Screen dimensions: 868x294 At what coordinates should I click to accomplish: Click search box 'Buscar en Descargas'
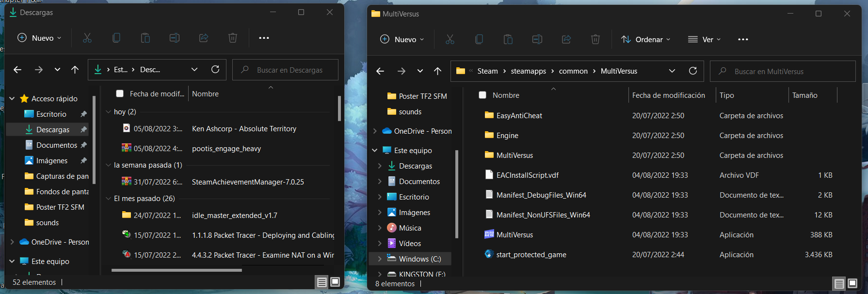tap(285, 70)
